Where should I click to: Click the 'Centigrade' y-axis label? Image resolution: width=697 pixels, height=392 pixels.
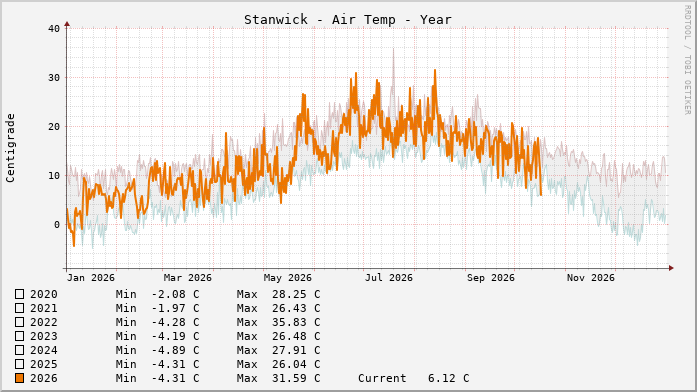(x=10, y=148)
